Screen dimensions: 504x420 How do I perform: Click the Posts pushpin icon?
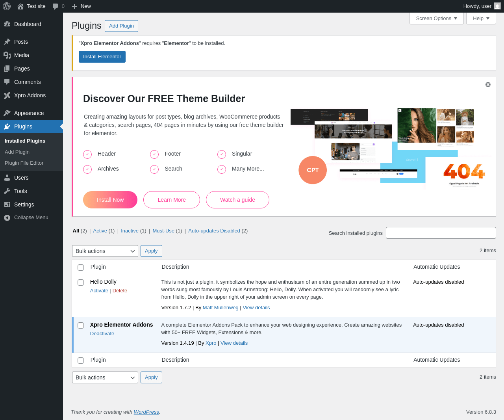point(7,42)
